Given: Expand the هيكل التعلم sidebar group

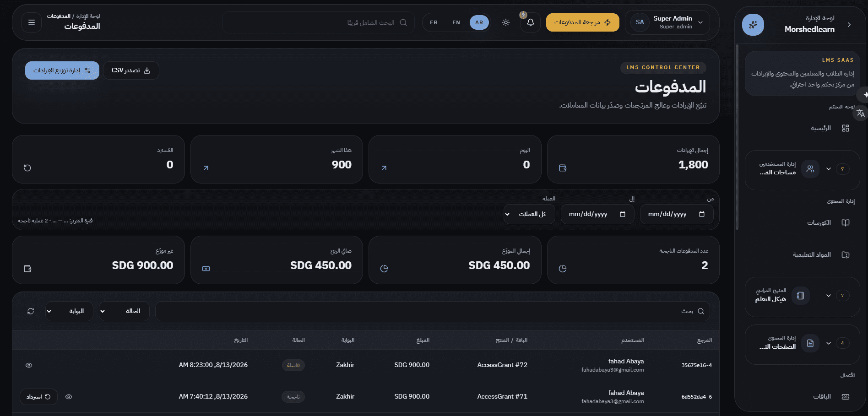Looking at the screenshot, I should coord(829,296).
